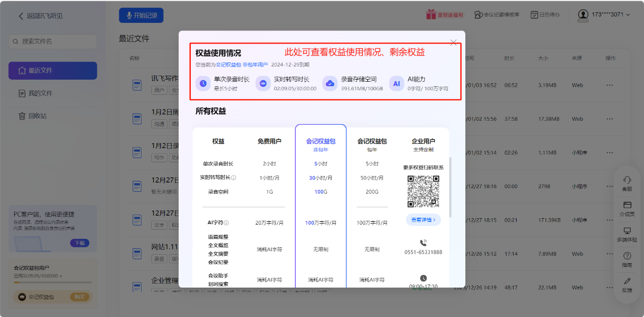Click the 免费用户 column header
Viewport: 644px width, 317px height.
[x=269, y=142]
